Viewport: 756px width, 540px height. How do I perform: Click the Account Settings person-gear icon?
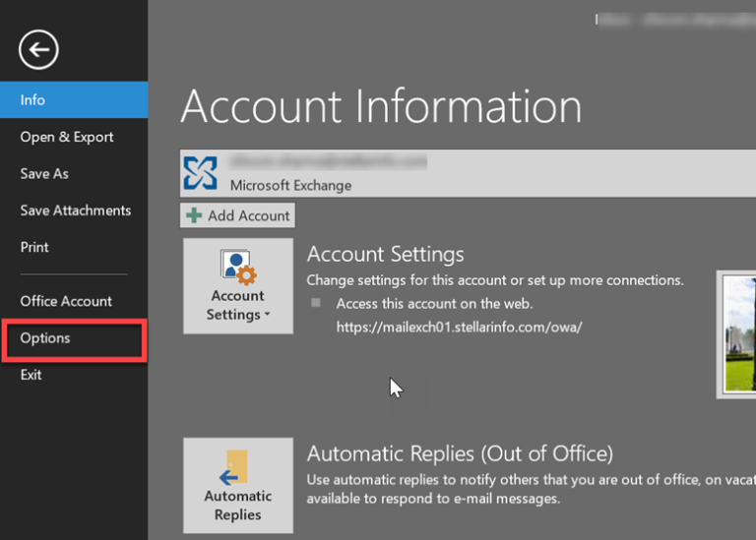coord(238,267)
